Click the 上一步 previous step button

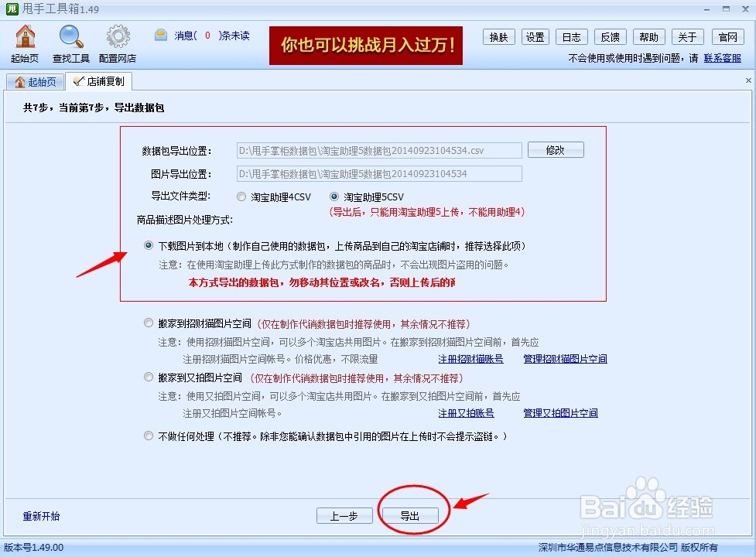pos(344,515)
